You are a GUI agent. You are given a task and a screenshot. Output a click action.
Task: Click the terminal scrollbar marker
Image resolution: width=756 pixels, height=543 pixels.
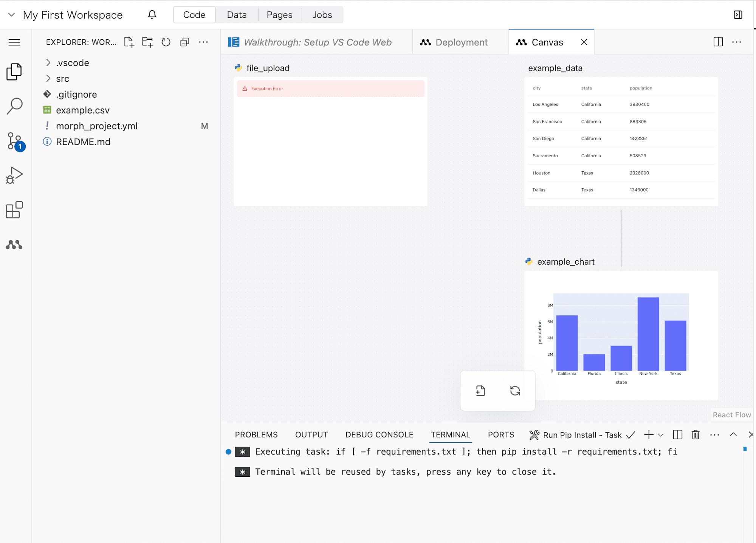(x=745, y=449)
